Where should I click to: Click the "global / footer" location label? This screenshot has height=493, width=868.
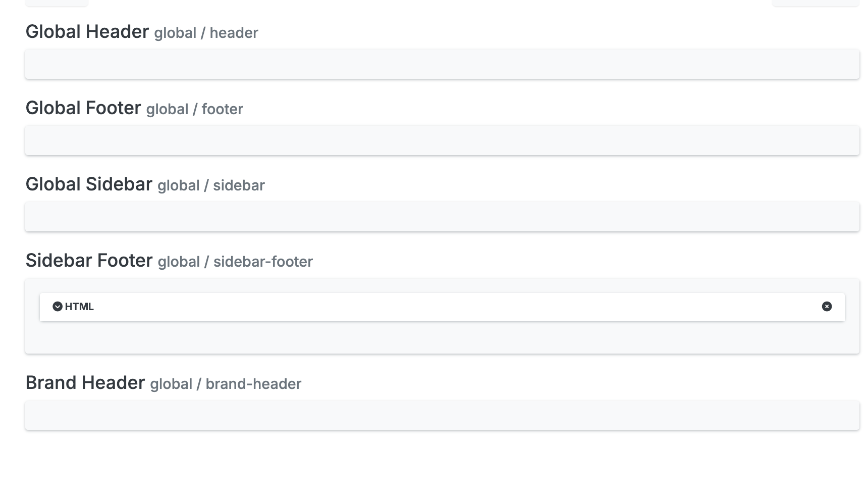tap(194, 109)
